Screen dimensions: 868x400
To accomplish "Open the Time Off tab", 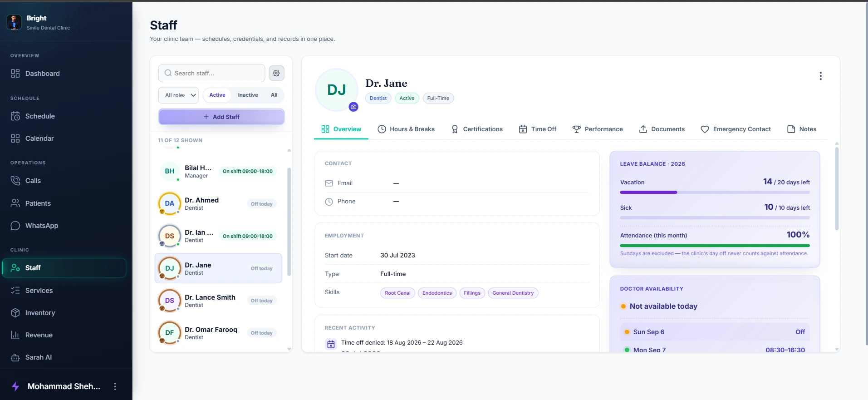I will click(538, 129).
